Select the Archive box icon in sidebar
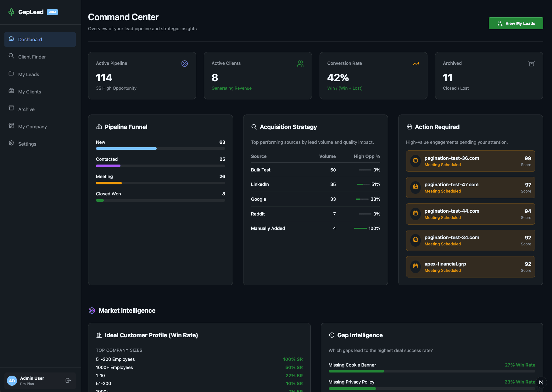This screenshot has width=552, height=392. pyautogui.click(x=11, y=109)
